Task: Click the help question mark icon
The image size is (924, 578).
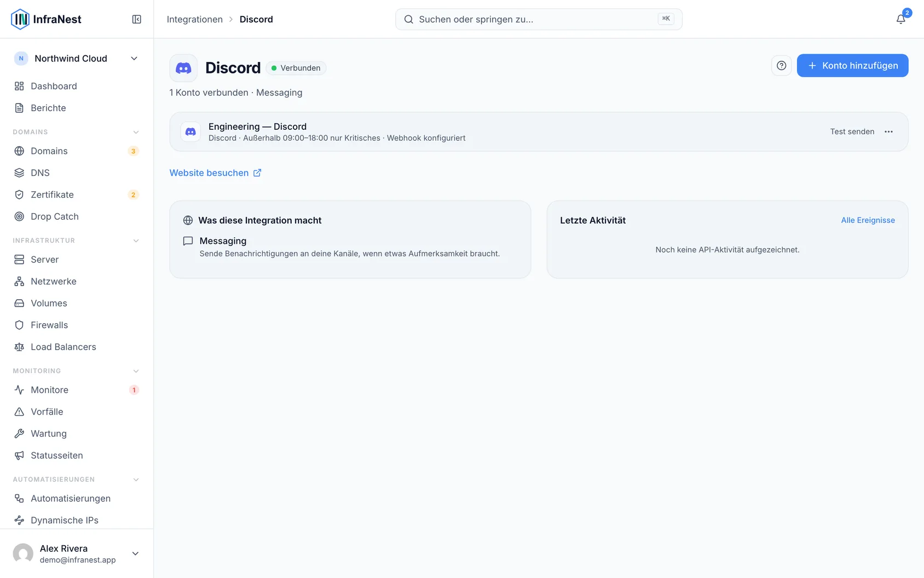Action: pyautogui.click(x=781, y=66)
